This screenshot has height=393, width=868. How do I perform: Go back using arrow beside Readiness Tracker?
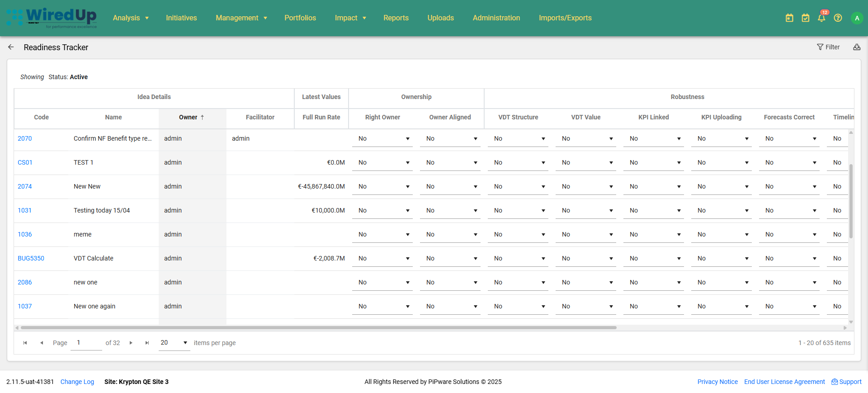[11, 47]
